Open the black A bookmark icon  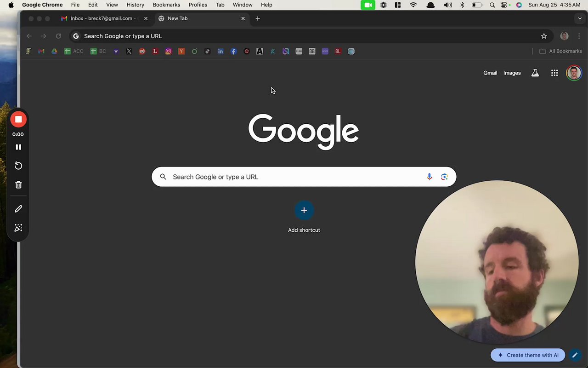260,51
